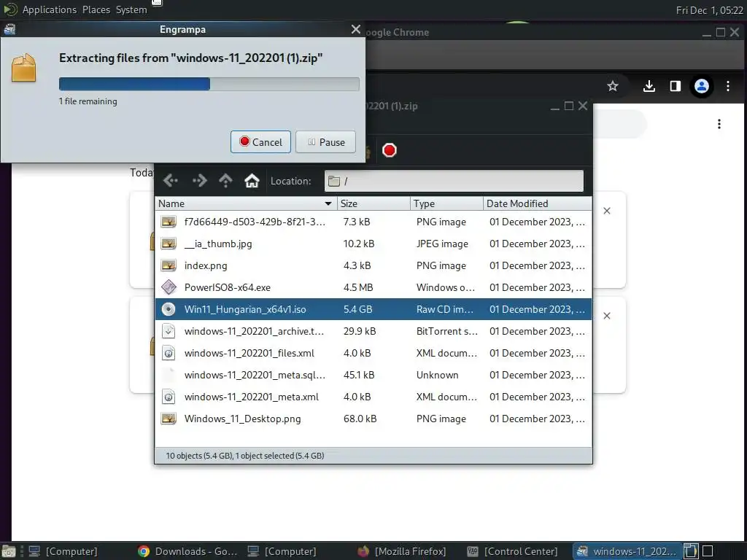This screenshot has width=747, height=560.
Task: Click windows-11_202201_meta.xml icon
Action: pyautogui.click(x=169, y=397)
